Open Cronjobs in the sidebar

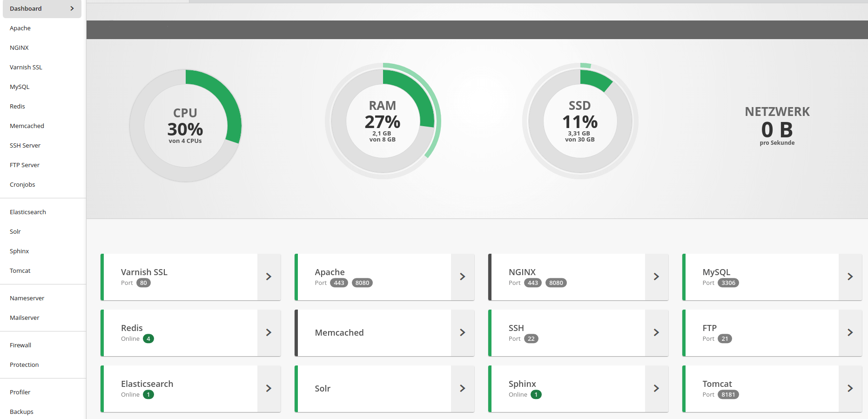pyautogui.click(x=22, y=184)
